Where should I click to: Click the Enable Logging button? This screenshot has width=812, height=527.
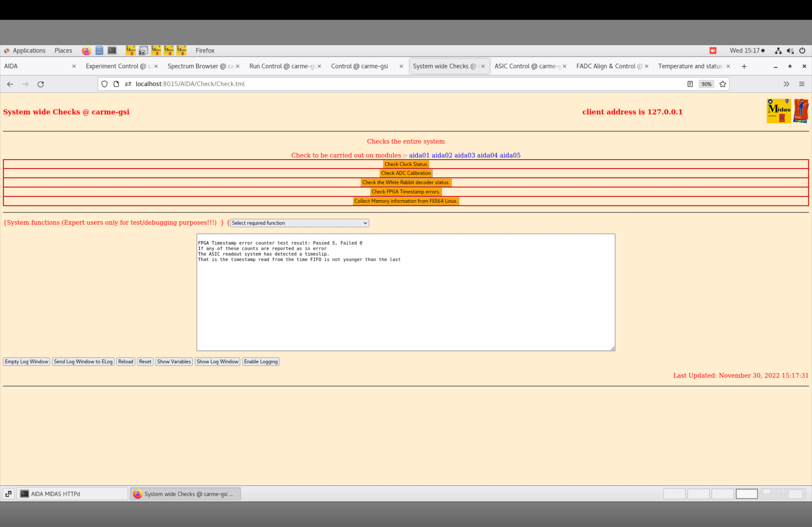(261, 362)
